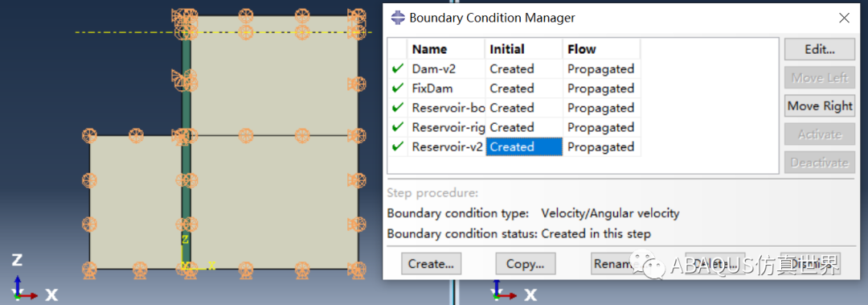Pick the lower left reservoir block of the model
Viewport: 868px width, 305px height.
pyautogui.click(x=136, y=203)
